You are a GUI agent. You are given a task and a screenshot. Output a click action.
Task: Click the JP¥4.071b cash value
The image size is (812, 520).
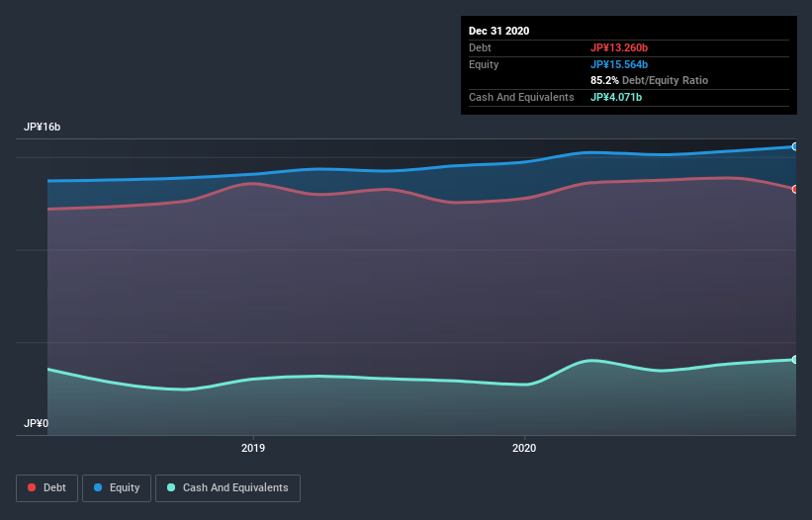point(616,97)
